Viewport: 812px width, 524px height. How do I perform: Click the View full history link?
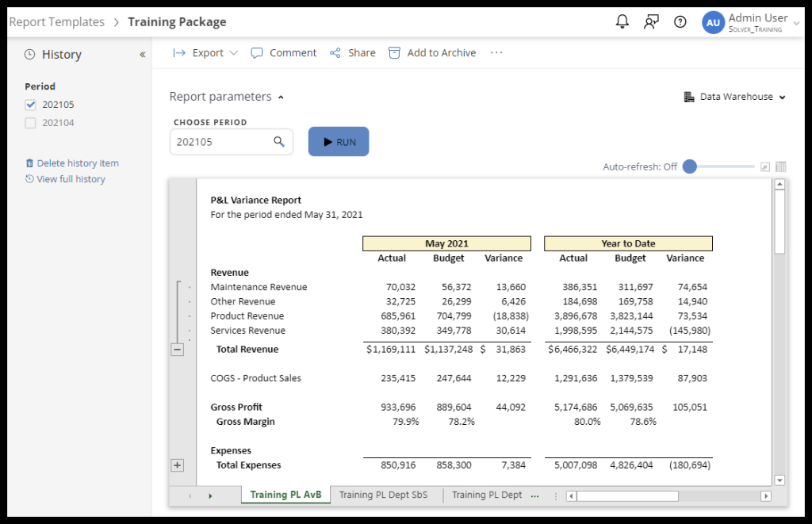tap(71, 179)
